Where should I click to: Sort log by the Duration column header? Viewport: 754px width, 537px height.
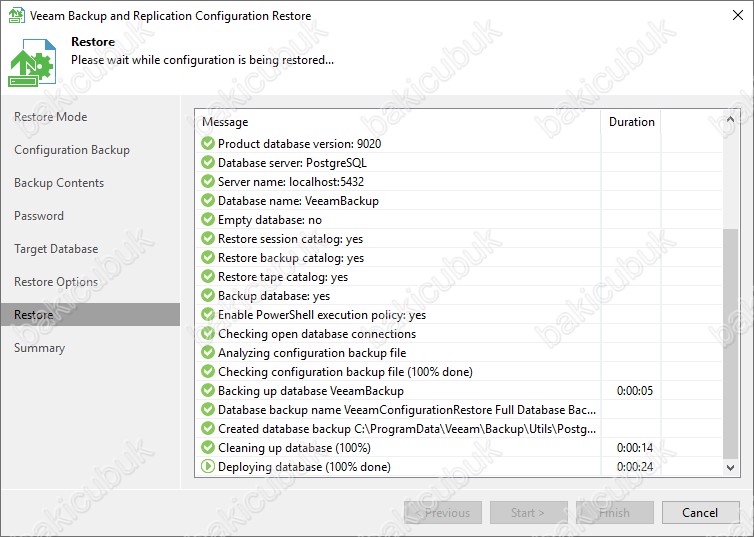click(x=631, y=122)
